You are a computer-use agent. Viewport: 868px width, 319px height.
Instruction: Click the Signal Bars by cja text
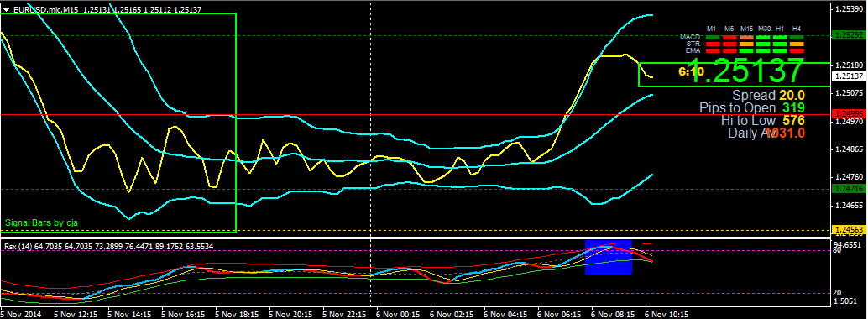[x=41, y=222]
